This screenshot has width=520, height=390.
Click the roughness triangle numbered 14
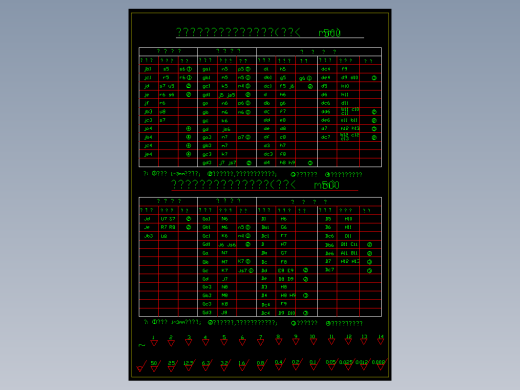380,340
